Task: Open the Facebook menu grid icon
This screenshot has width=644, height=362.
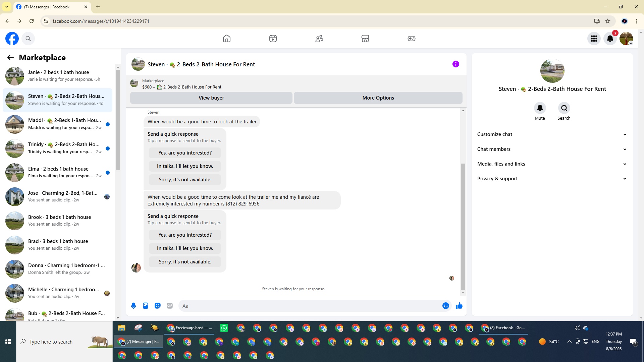Action: [x=594, y=39]
